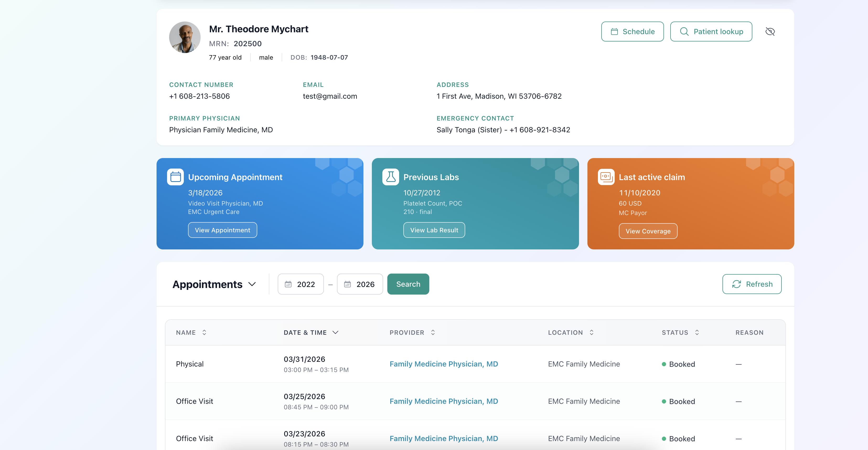Open the 2022 start-year date picker icon
The image size is (868, 450).
tap(289, 284)
